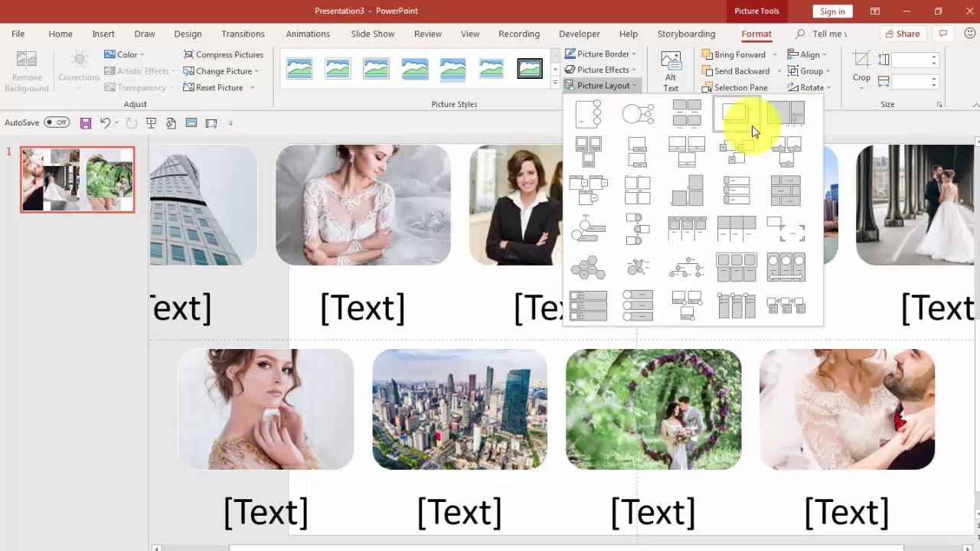Open Customize Quick Access Toolbar arrow
980x551 pixels.
tap(230, 122)
